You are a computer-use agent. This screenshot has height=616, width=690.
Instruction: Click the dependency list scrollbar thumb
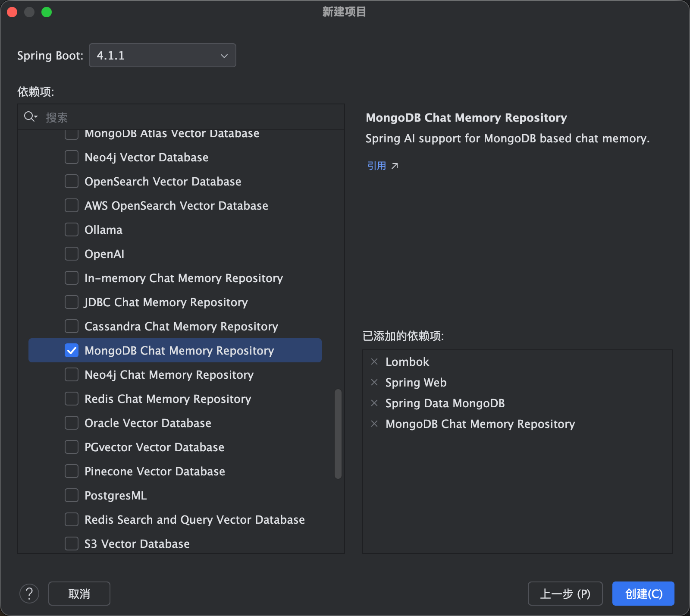[x=338, y=434]
